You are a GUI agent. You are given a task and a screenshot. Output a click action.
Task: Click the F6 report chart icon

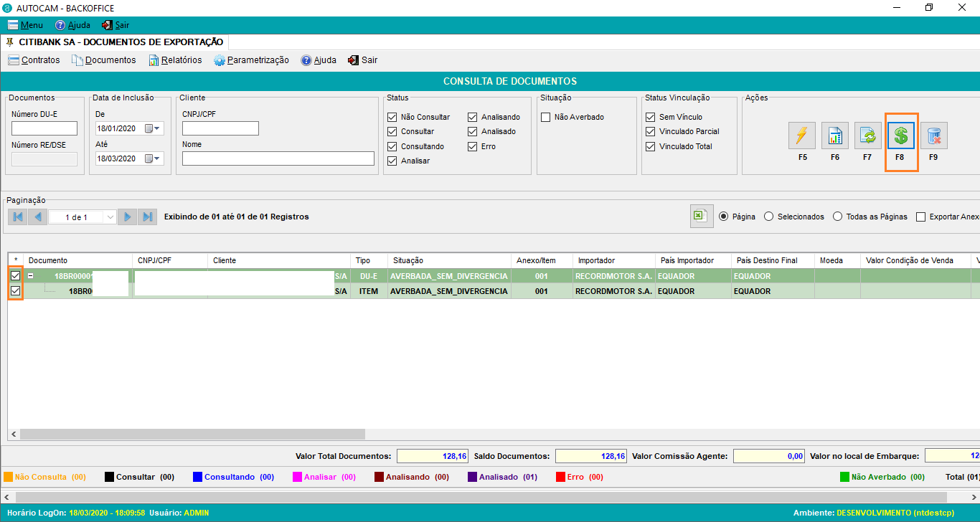[835, 136]
